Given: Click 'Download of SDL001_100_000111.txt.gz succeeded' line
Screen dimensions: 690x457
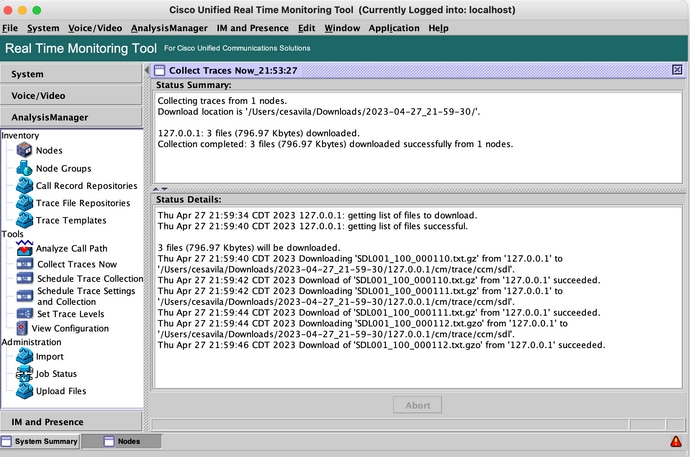Looking at the screenshot, I should pyautogui.click(x=379, y=313).
